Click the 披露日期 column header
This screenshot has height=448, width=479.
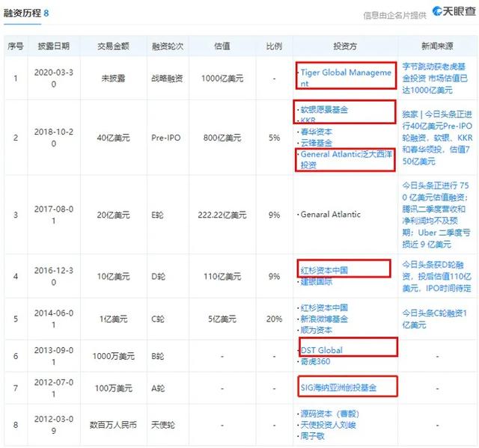click(x=54, y=46)
